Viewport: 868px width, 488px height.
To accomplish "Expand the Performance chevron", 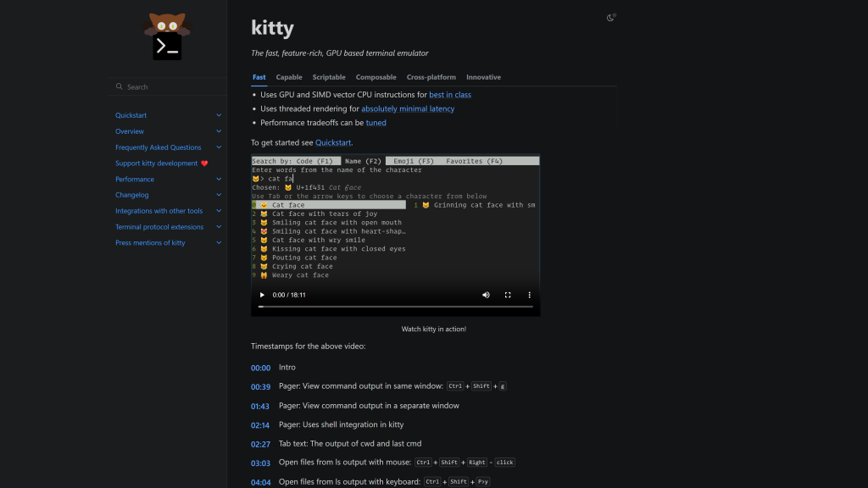I will tap(219, 180).
